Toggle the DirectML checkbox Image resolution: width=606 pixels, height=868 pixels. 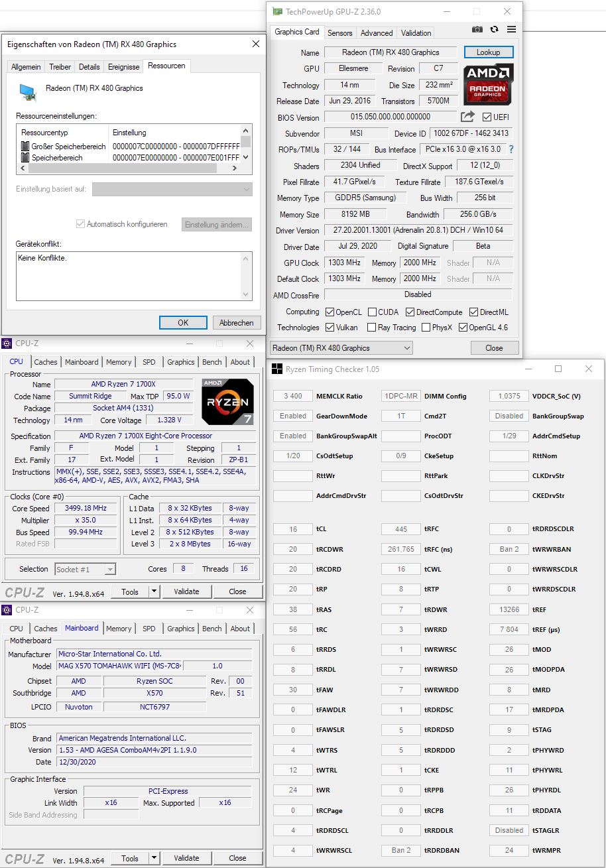[474, 312]
